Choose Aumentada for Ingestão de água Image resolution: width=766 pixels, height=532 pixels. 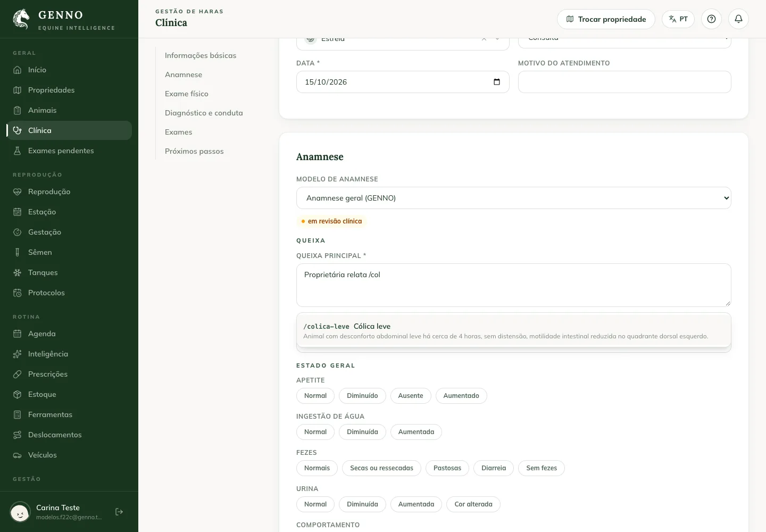(x=416, y=432)
